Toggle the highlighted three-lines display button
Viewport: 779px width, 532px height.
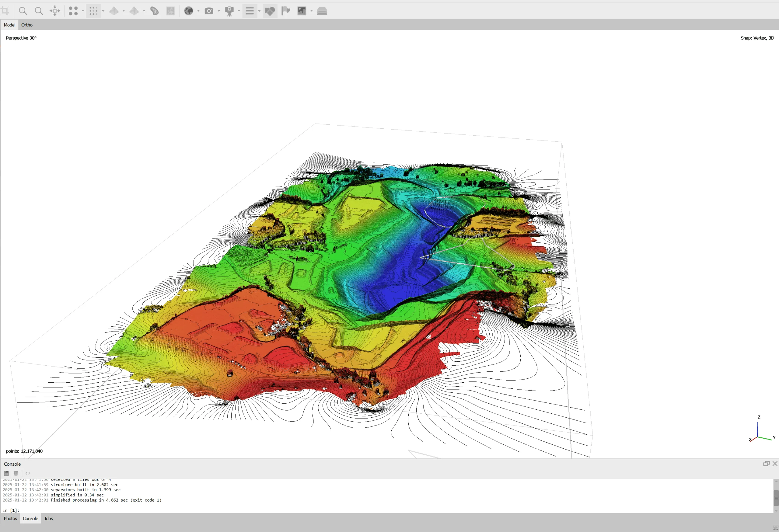tap(250, 11)
